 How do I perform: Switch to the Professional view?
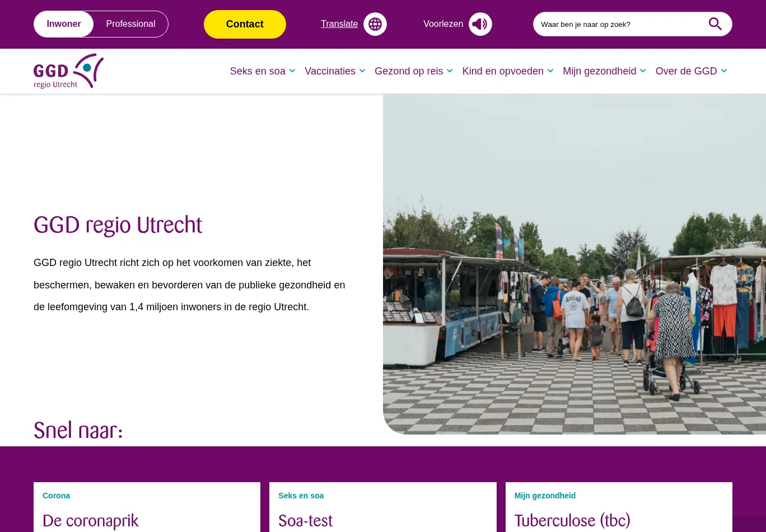pos(130,24)
